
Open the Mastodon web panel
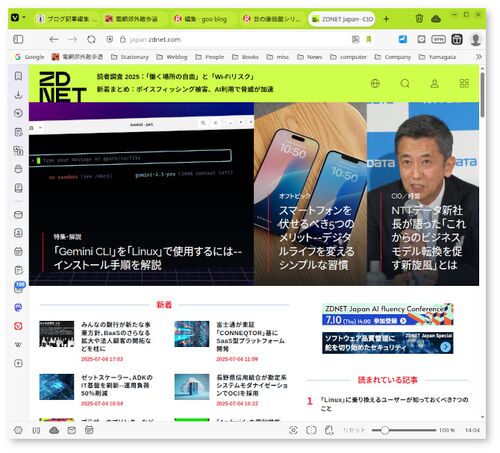pos(18,307)
